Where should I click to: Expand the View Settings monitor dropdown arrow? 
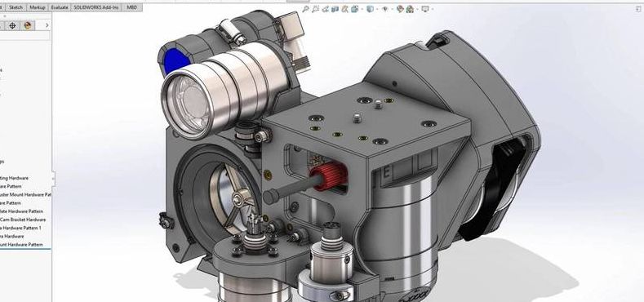(433, 9)
